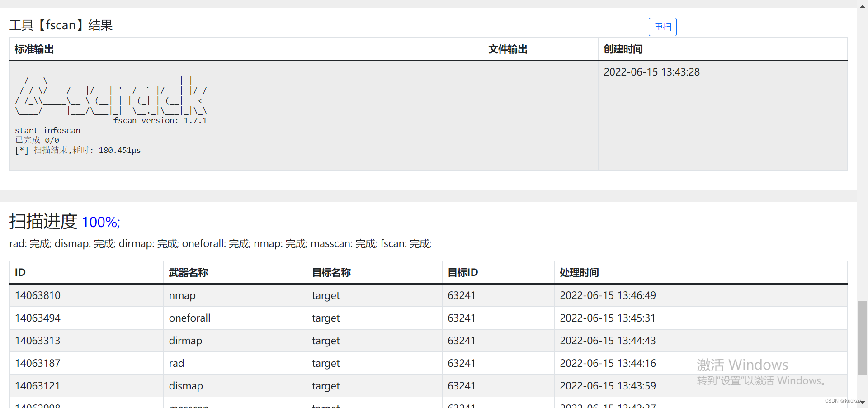Click the 扫描进度 heading
This screenshot has height=408, width=868.
pos(43,222)
